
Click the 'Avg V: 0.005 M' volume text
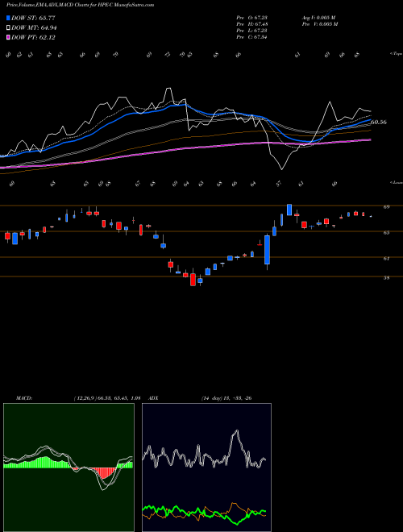(x=319, y=18)
